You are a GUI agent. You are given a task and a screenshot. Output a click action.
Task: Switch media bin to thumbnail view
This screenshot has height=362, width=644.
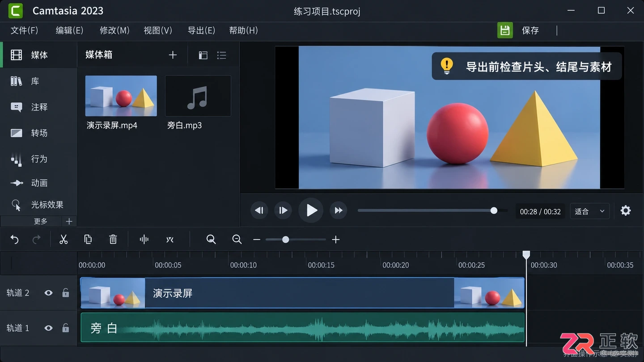203,55
